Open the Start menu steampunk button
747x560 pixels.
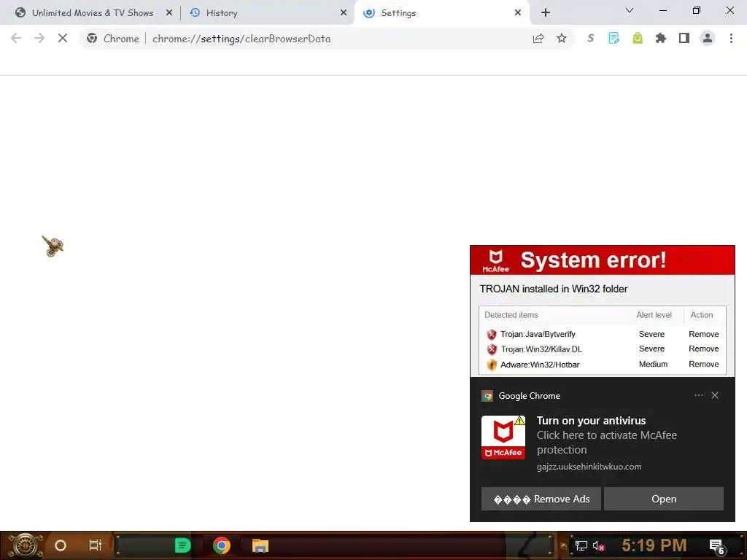coord(25,545)
